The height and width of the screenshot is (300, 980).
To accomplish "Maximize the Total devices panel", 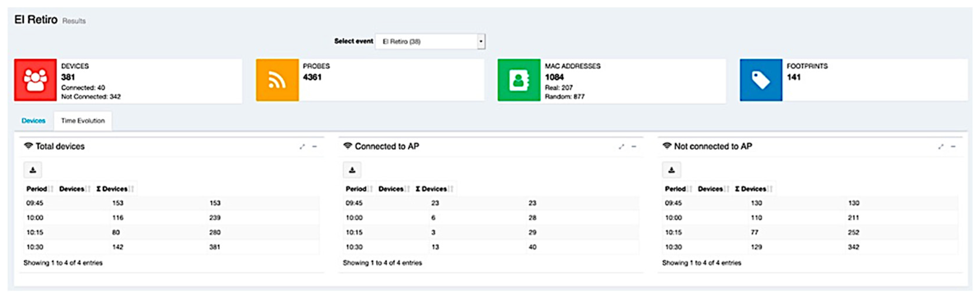I will [302, 147].
